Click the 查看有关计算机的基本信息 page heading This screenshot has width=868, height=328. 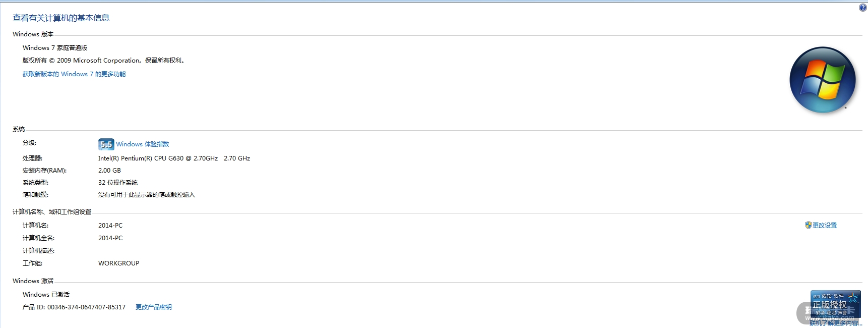[61, 18]
